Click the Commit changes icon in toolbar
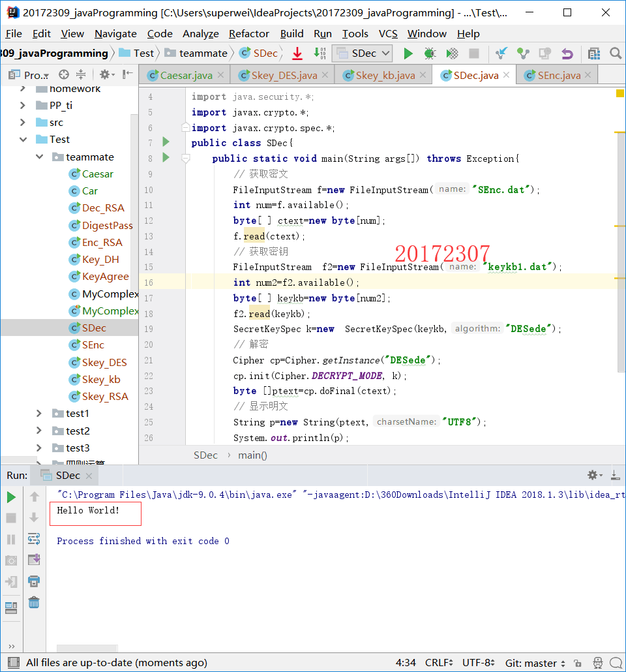This screenshot has width=626, height=672. pos(523,53)
